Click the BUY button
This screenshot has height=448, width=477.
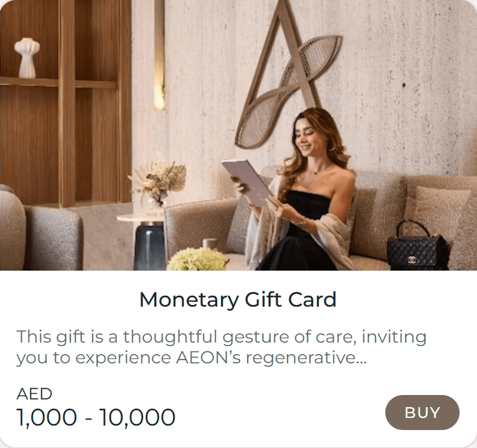tap(422, 412)
